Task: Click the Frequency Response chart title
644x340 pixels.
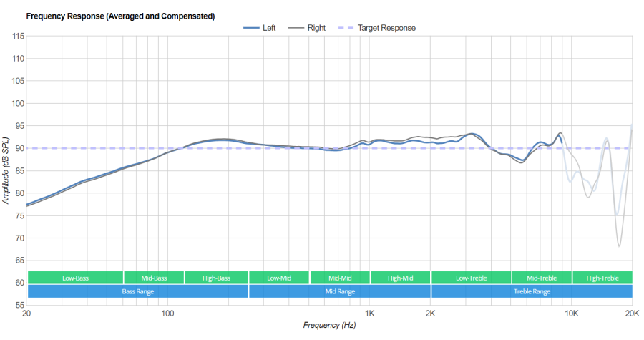Action: click(120, 16)
